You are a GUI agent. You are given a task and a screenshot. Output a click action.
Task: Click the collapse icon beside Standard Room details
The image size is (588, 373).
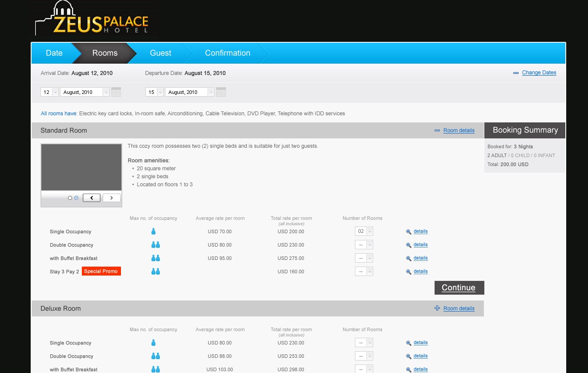437,130
